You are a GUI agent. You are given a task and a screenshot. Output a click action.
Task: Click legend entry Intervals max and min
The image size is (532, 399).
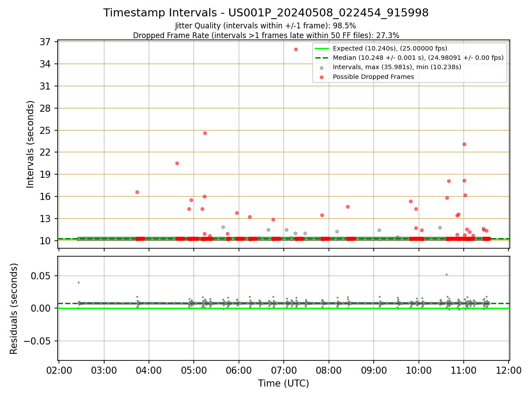[397, 67]
